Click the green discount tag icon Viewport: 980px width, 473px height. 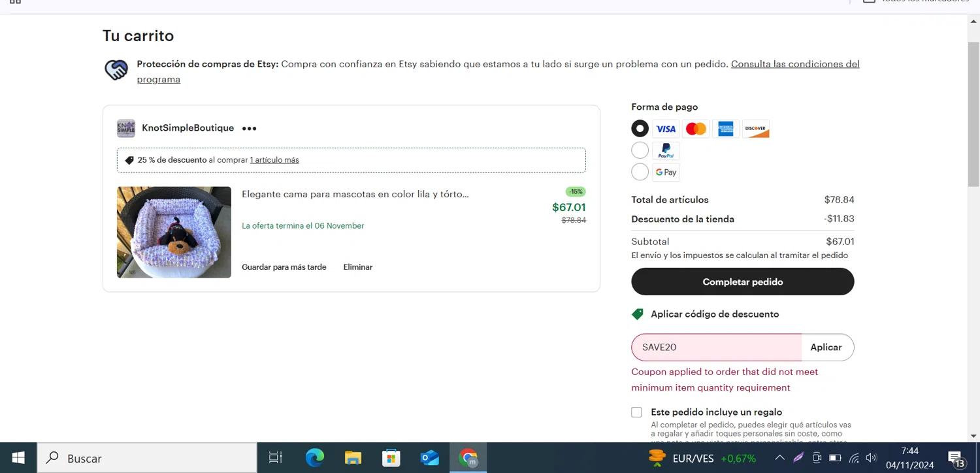point(638,314)
